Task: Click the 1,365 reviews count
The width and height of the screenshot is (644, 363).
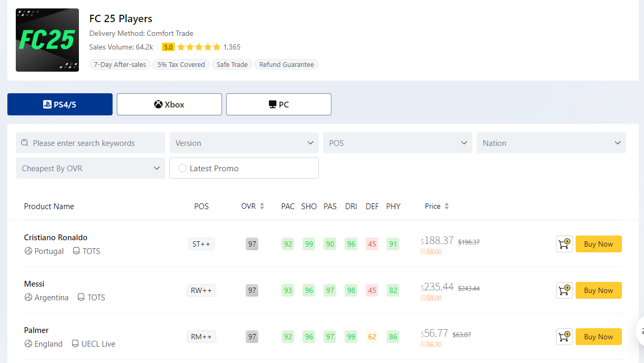Action: click(232, 47)
